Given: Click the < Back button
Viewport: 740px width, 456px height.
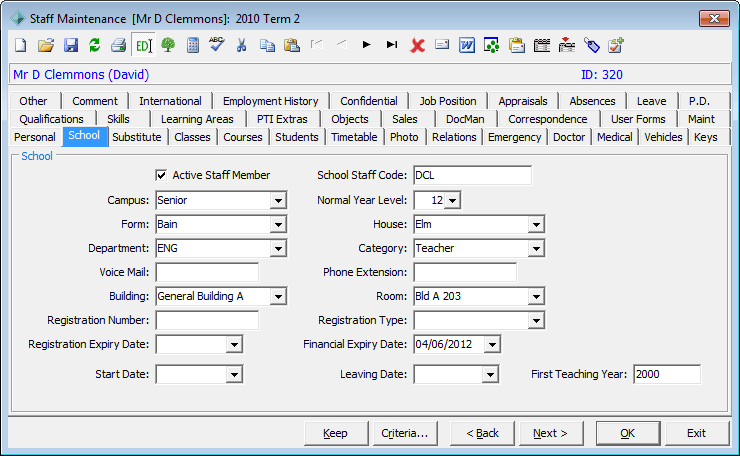Looking at the screenshot, I should (x=482, y=433).
